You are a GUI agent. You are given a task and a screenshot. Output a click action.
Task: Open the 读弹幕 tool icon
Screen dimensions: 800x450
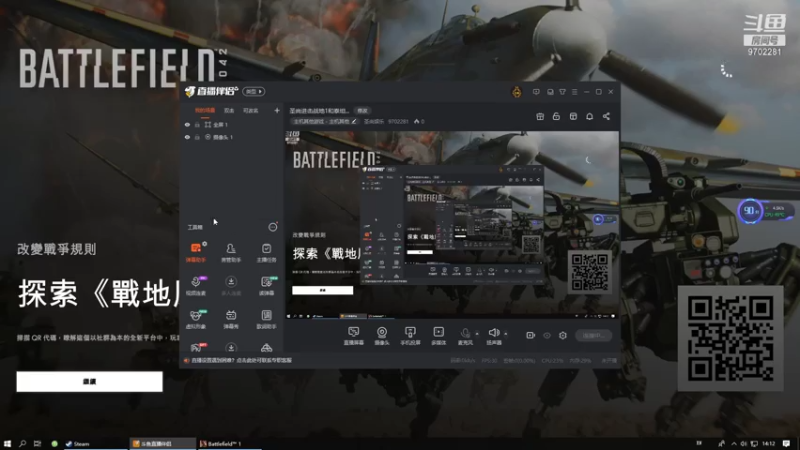coord(266,286)
